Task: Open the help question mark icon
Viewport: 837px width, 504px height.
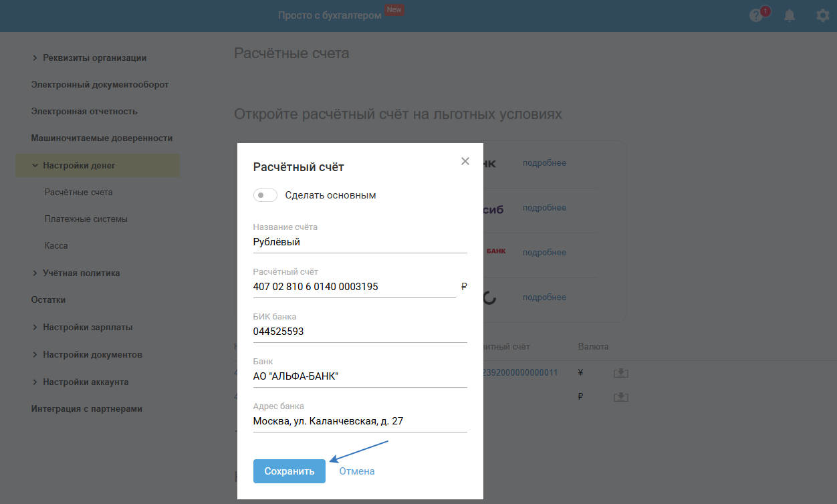Action: tap(756, 15)
